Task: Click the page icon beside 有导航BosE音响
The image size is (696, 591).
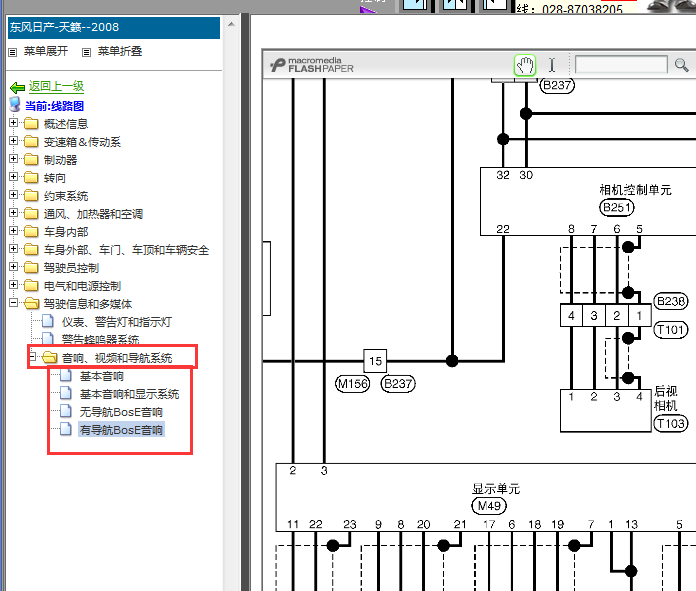Action: click(66, 429)
